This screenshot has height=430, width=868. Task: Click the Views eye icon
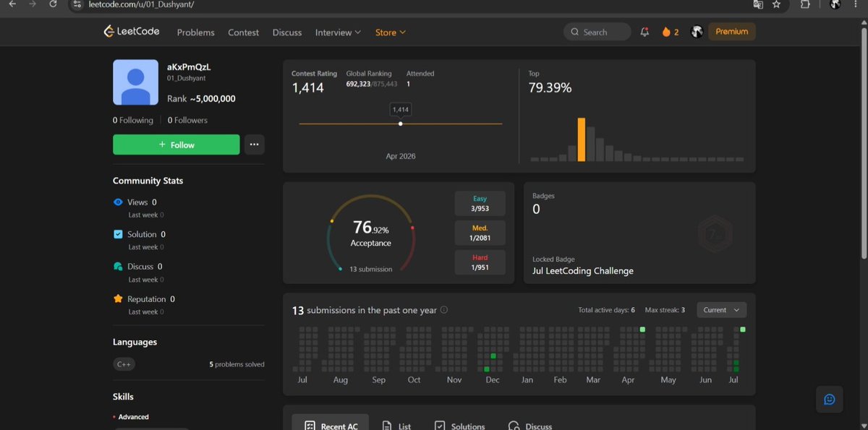118,202
